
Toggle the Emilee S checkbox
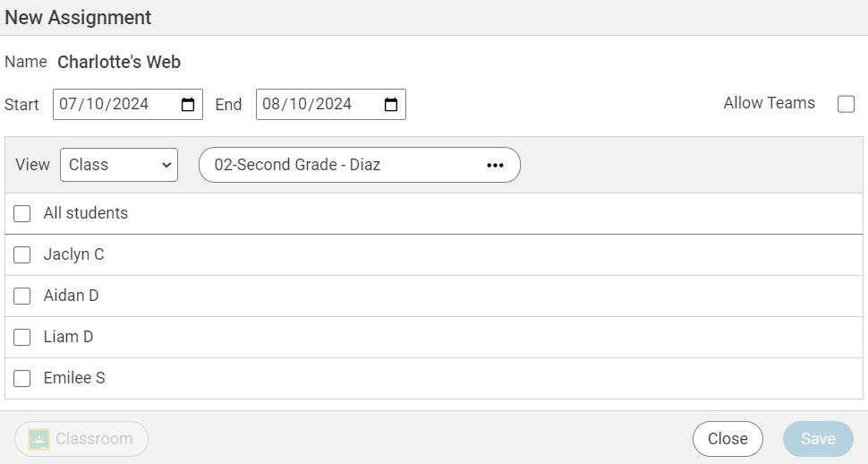click(22, 379)
